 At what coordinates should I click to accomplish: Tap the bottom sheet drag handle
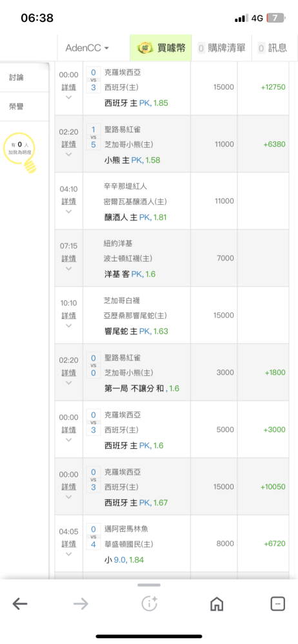(x=149, y=585)
